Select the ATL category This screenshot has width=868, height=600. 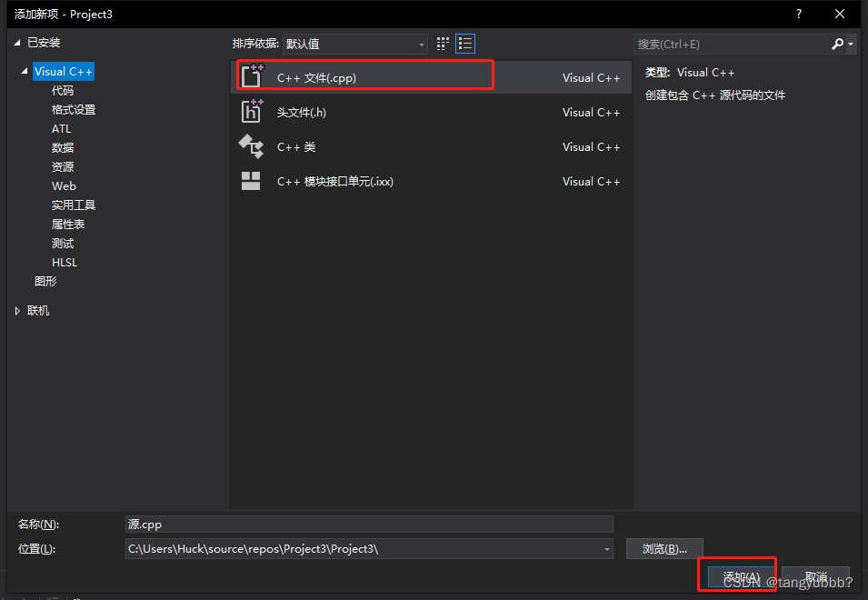tap(61, 128)
